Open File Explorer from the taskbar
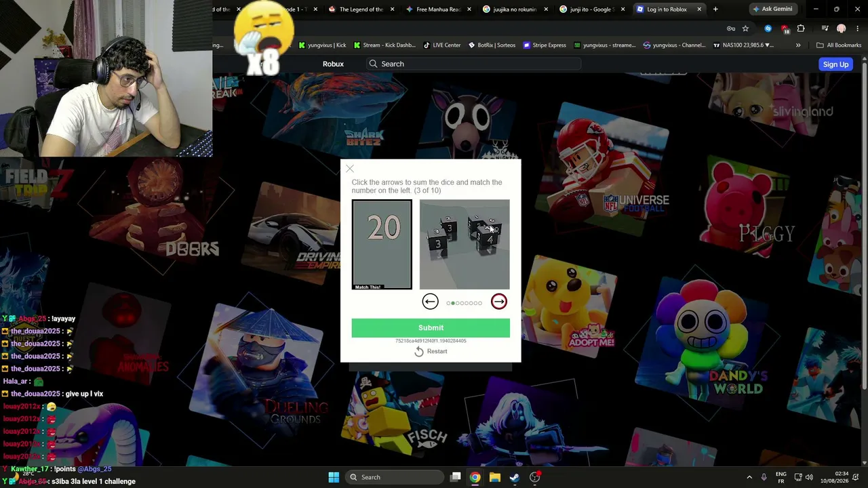Viewport: 868px width, 488px height. 495,477
